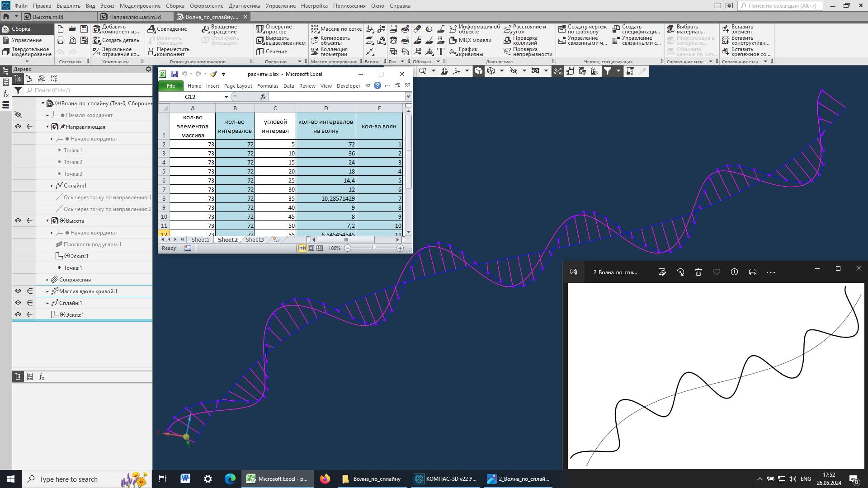Screen dimensions: 868x488
Task: Choose Массив по сетке tool
Action: coord(336,29)
